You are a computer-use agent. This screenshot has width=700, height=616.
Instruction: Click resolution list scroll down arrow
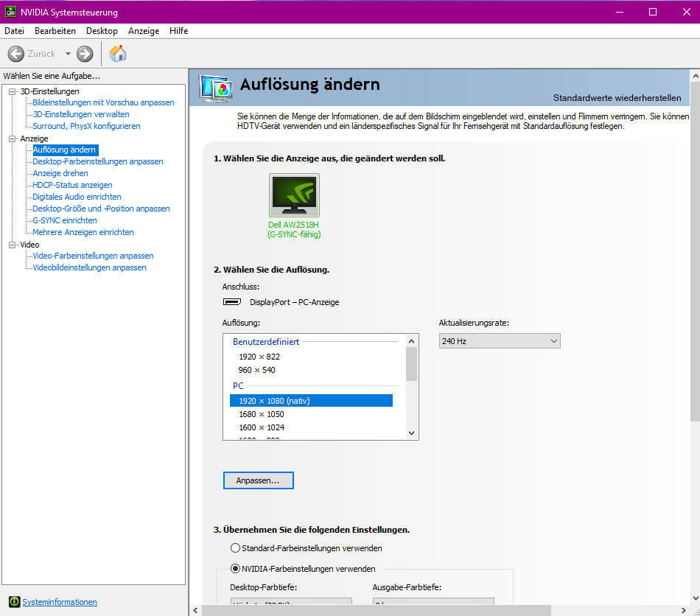(x=412, y=433)
